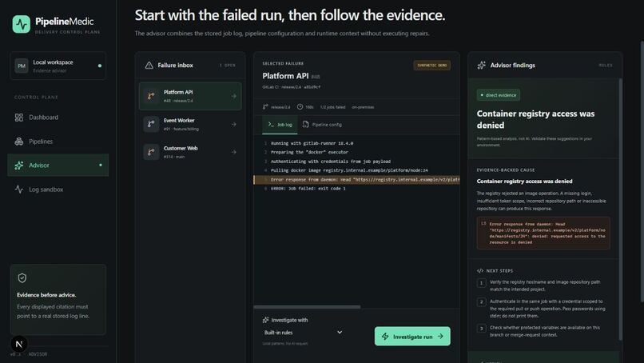Open the Dashboard grid icon
The width and height of the screenshot is (644, 363).
click(19, 118)
